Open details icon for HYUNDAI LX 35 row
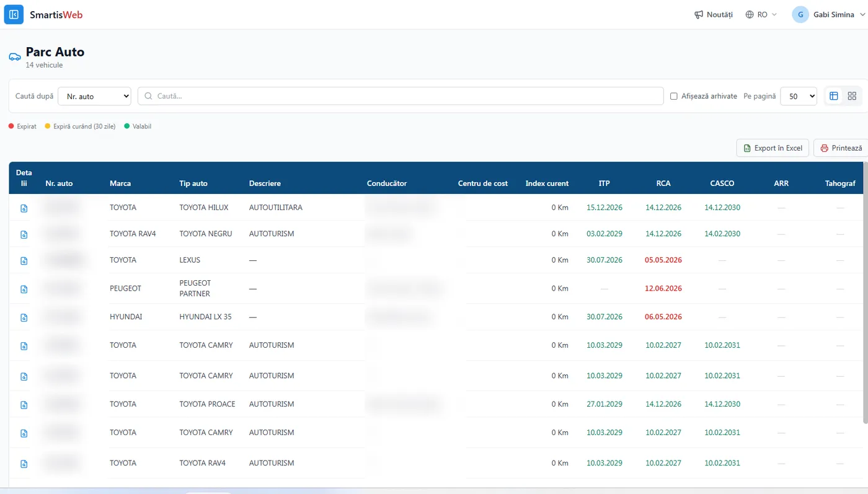The height and width of the screenshot is (494, 868). click(24, 317)
